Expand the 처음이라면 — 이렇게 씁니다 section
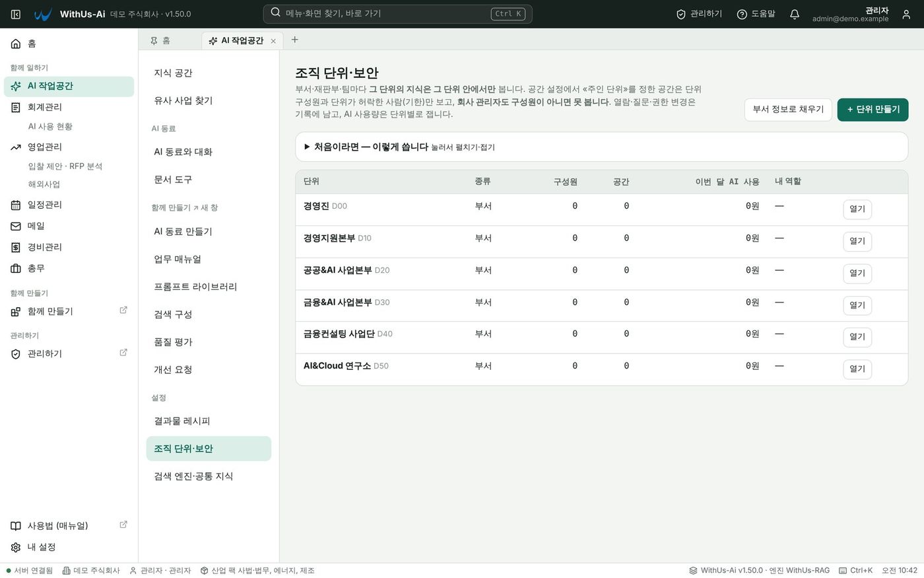 pyautogui.click(x=601, y=147)
